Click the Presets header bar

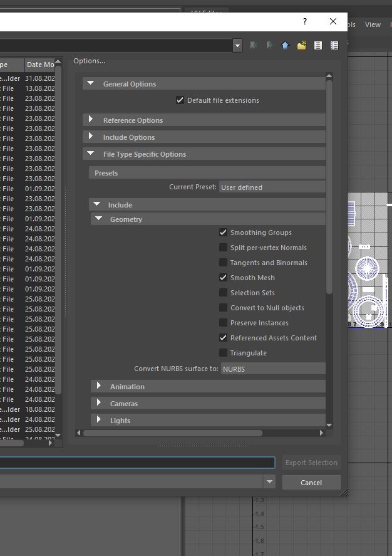[207, 172]
